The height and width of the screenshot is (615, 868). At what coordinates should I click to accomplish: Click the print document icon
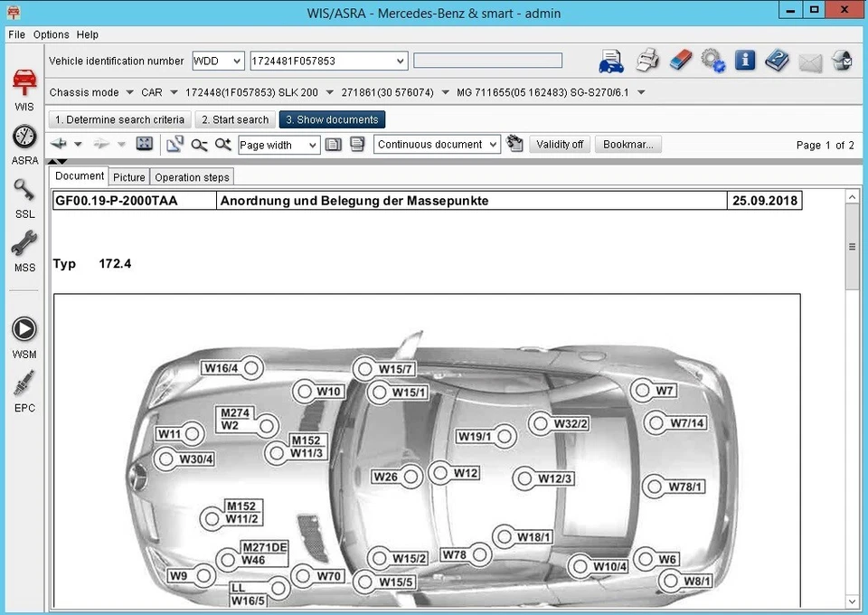[x=647, y=60]
